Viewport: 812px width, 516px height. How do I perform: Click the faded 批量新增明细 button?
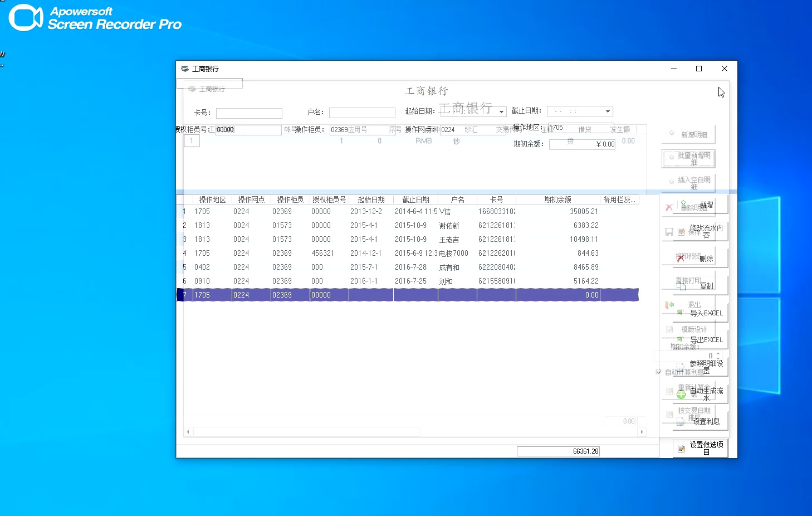(x=688, y=159)
